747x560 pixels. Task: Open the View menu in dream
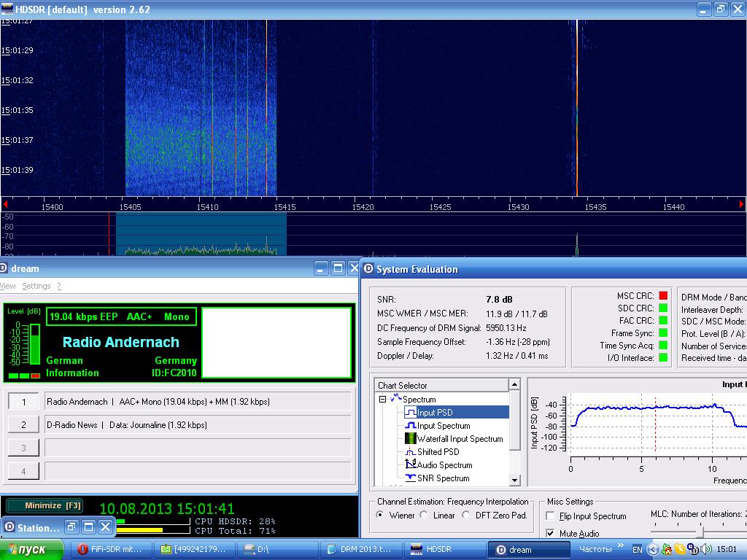(x=7, y=286)
